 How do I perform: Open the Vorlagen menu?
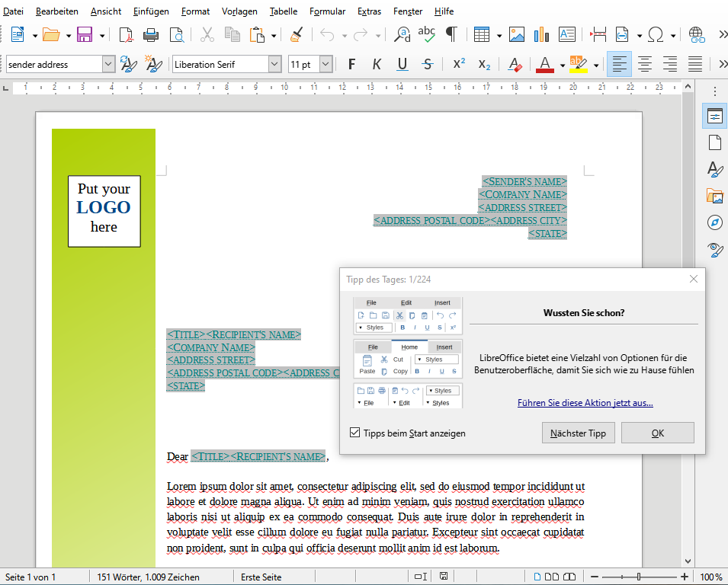coord(239,11)
